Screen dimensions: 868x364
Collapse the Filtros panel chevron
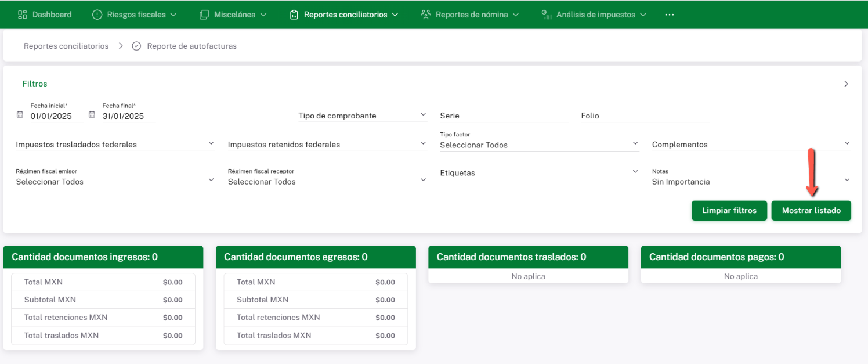tap(846, 84)
